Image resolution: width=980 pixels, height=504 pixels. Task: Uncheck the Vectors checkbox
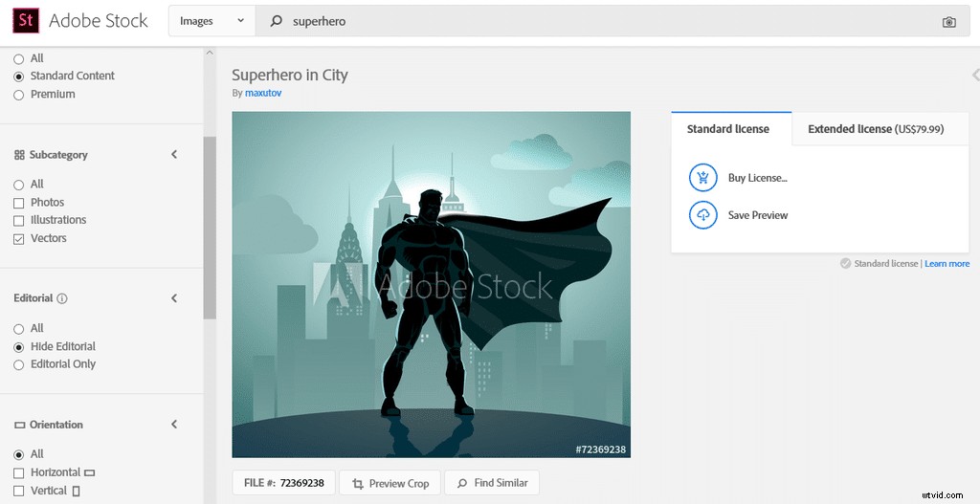coord(18,239)
